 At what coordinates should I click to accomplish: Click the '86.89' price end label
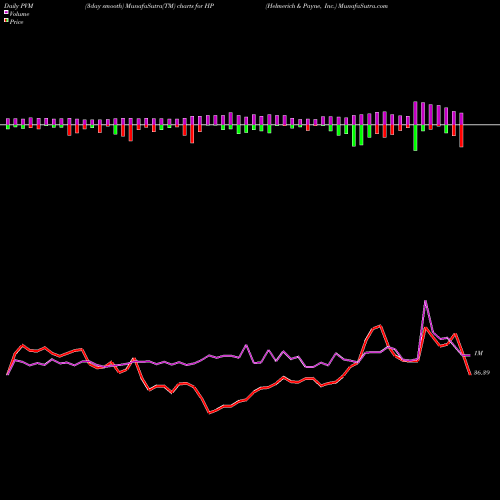(482, 373)
